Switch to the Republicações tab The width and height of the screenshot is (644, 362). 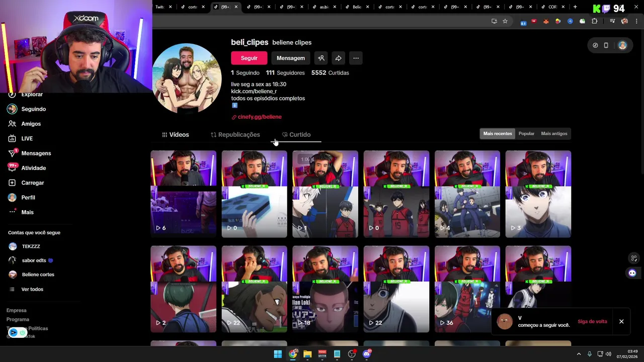(235, 135)
